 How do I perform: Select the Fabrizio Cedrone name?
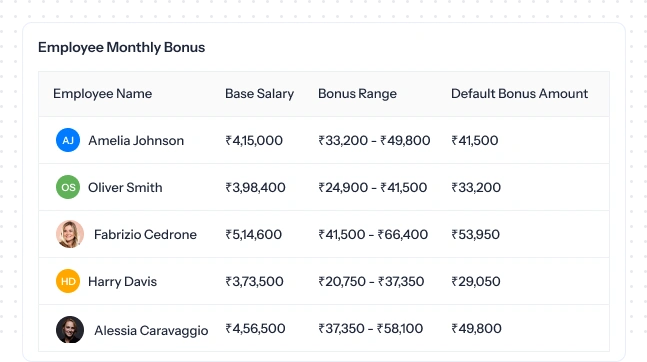(x=145, y=235)
